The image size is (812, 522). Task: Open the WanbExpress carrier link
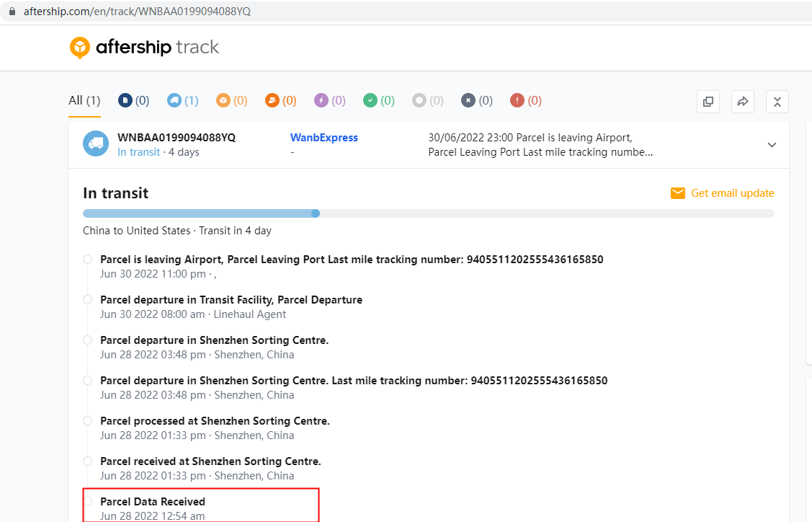[324, 138]
